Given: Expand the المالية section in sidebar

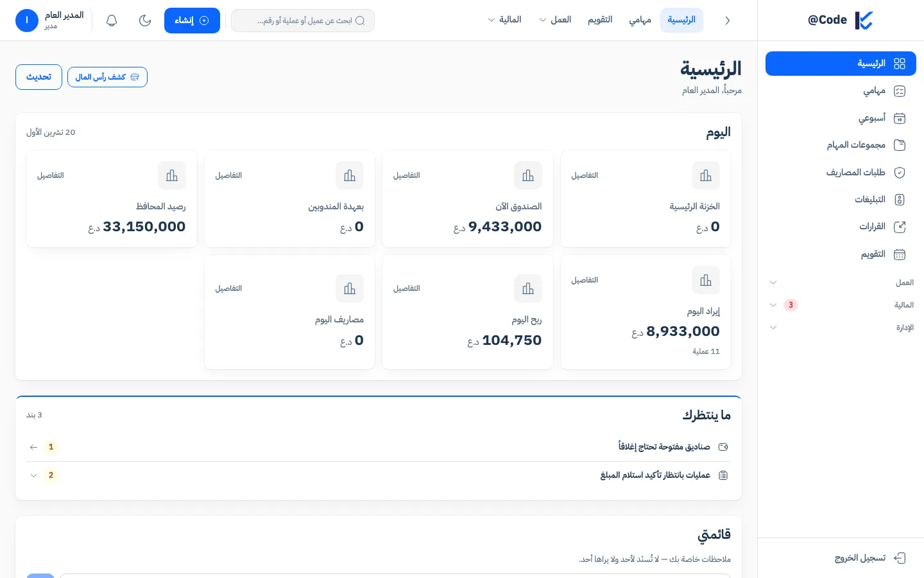Looking at the screenshot, I should pos(841,305).
